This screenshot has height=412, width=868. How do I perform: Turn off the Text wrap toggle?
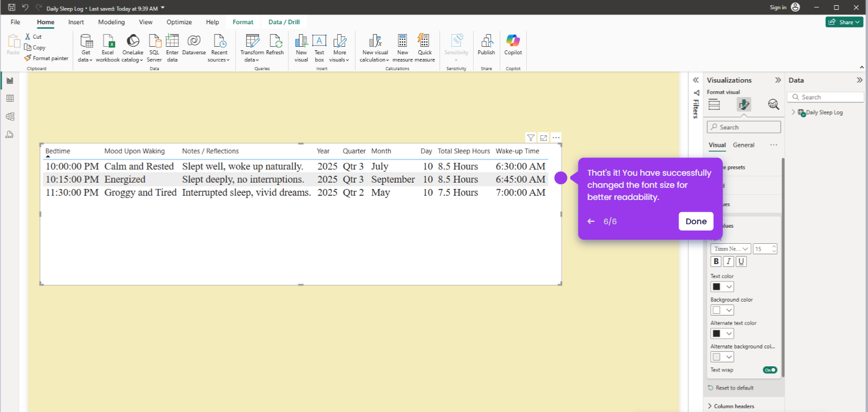(x=770, y=370)
